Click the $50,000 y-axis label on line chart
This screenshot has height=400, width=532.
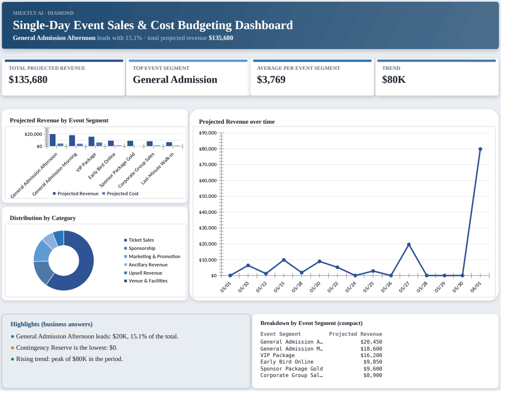click(x=208, y=196)
